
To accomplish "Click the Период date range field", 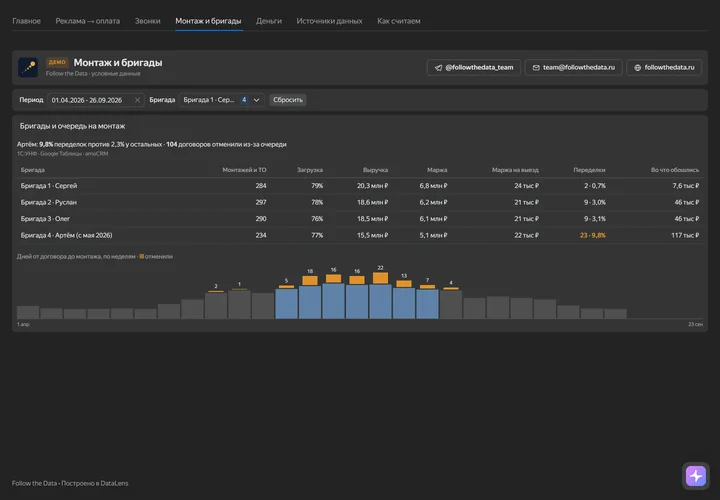I will pyautogui.click(x=96, y=100).
